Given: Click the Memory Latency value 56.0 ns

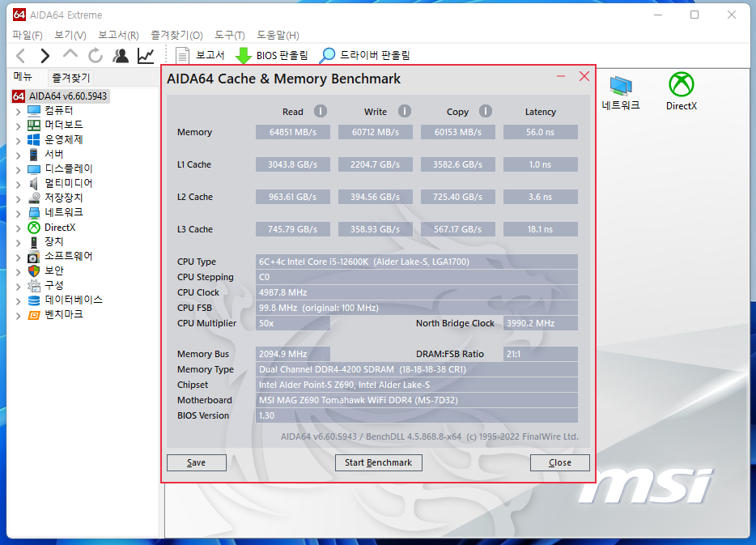Looking at the screenshot, I should click(541, 132).
